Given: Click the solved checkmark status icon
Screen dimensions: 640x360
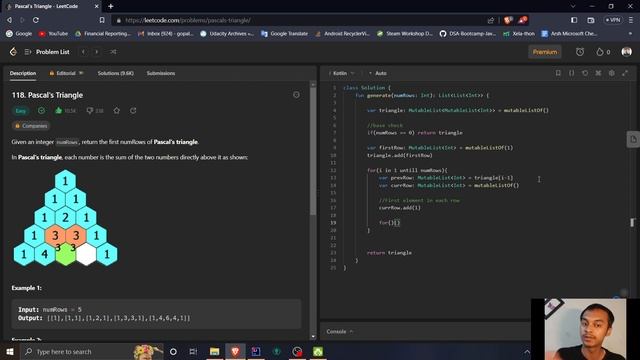Looking at the screenshot, I should tap(41, 111).
